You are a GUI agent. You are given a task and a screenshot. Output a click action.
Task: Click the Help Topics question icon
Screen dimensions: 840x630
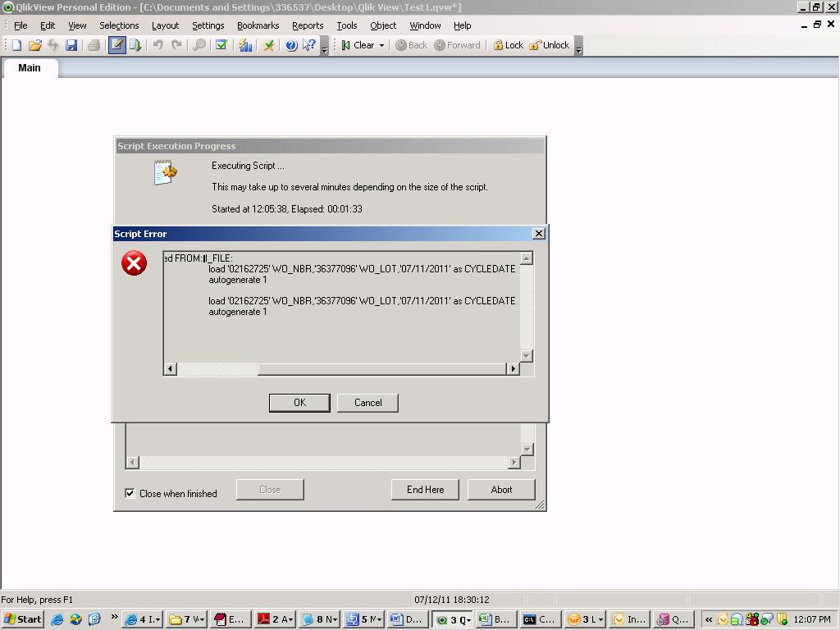(291, 46)
